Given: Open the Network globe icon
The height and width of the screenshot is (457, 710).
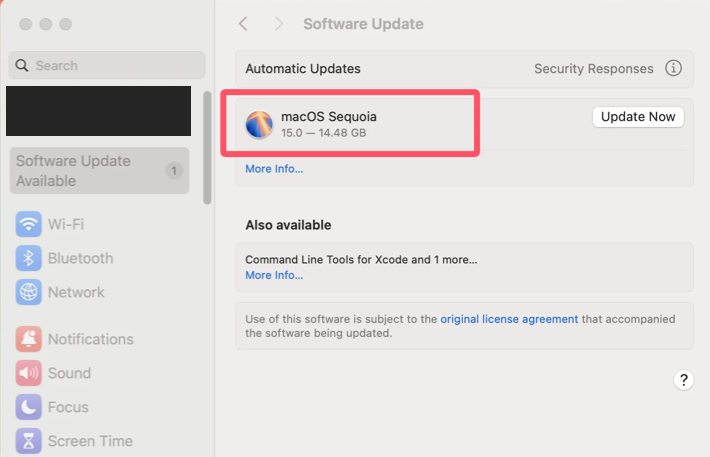Looking at the screenshot, I should point(29,292).
